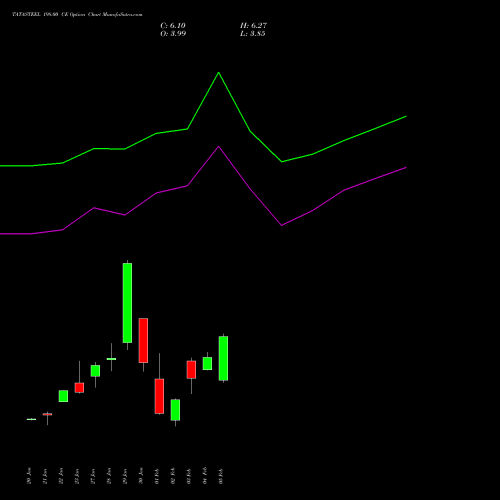Select the high value H: 6.27
Image resolution: width=500 pixels, height=500 pixels.
click(253, 26)
